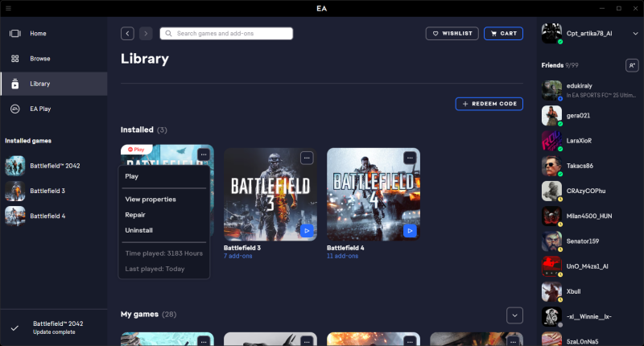Click play button on Battlefield 4 cover
Viewport: 644px width, 346px height.
pos(410,231)
